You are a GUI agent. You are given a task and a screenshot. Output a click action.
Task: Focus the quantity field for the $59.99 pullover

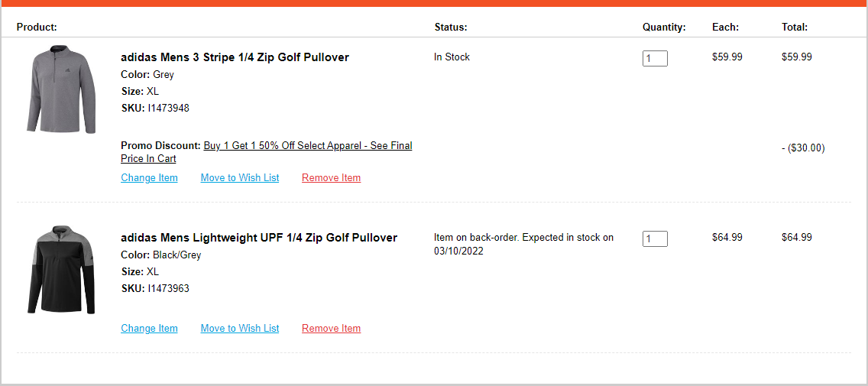click(655, 58)
